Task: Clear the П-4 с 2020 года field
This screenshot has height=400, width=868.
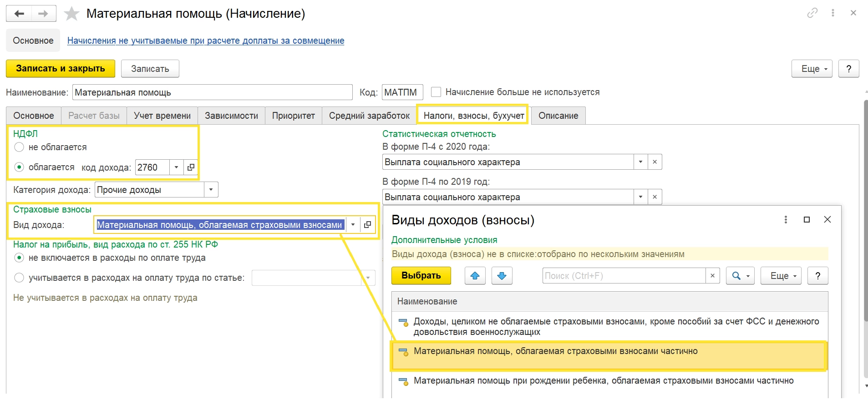Action: point(655,162)
